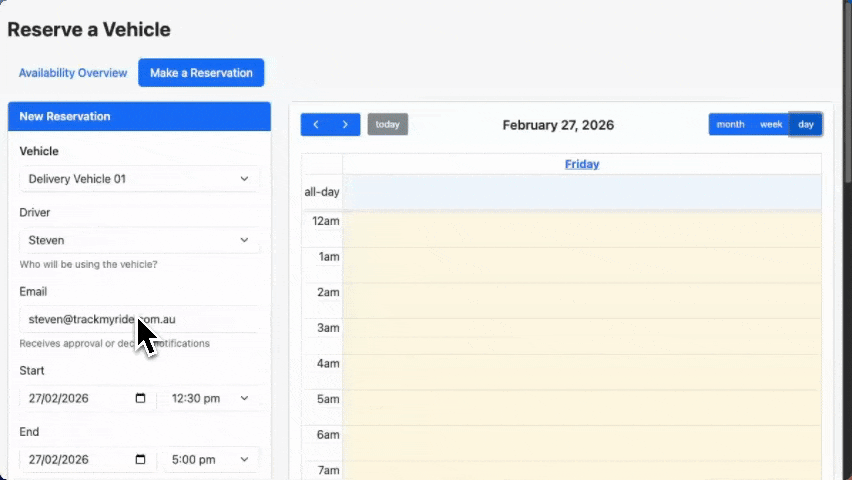Viewport: 852px width, 480px height.
Task: Click the 3am time slot in calendar
Action: (x=582, y=328)
